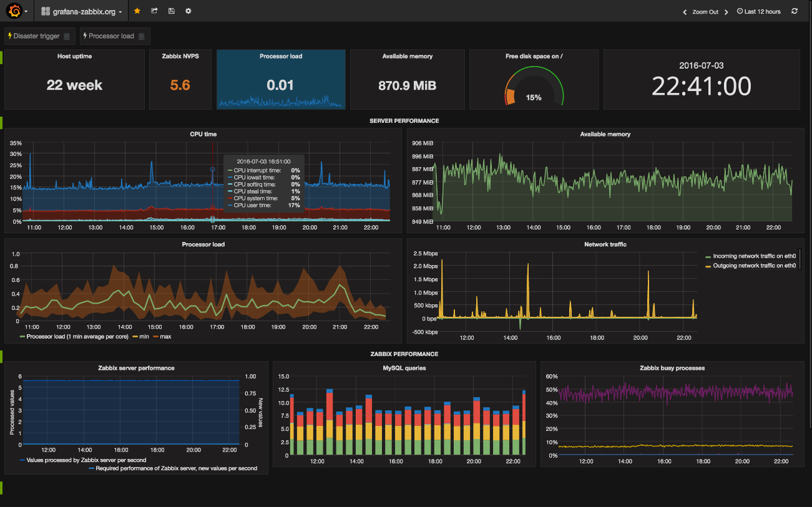Open dashboard settings gear icon
The height and width of the screenshot is (507, 812).
pos(188,11)
